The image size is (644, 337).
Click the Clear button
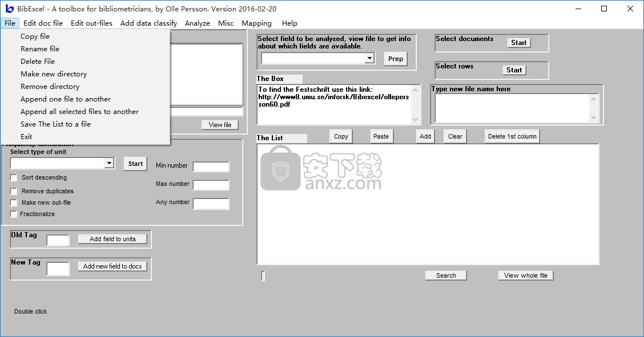(x=455, y=136)
